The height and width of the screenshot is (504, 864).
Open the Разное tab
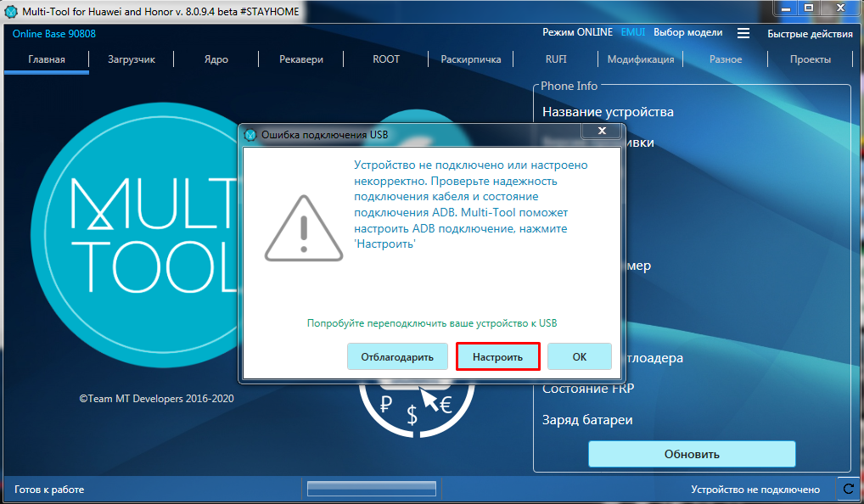(725, 59)
